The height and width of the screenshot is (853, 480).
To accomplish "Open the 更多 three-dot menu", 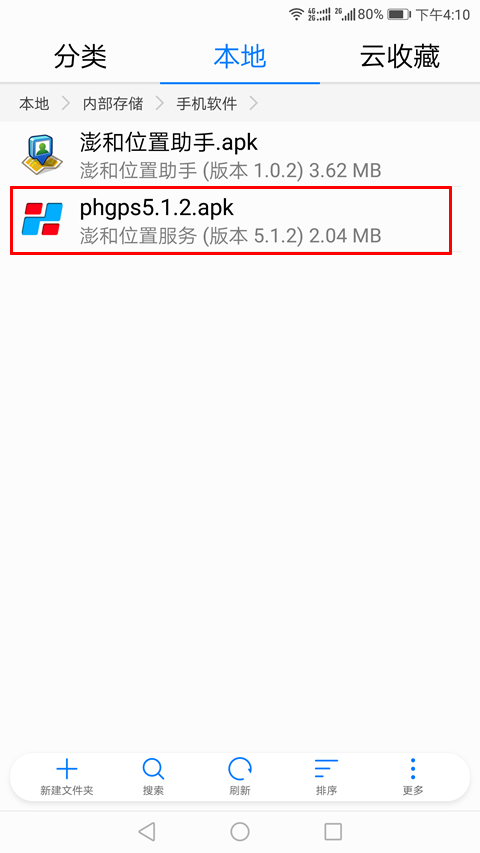I will tap(413, 769).
